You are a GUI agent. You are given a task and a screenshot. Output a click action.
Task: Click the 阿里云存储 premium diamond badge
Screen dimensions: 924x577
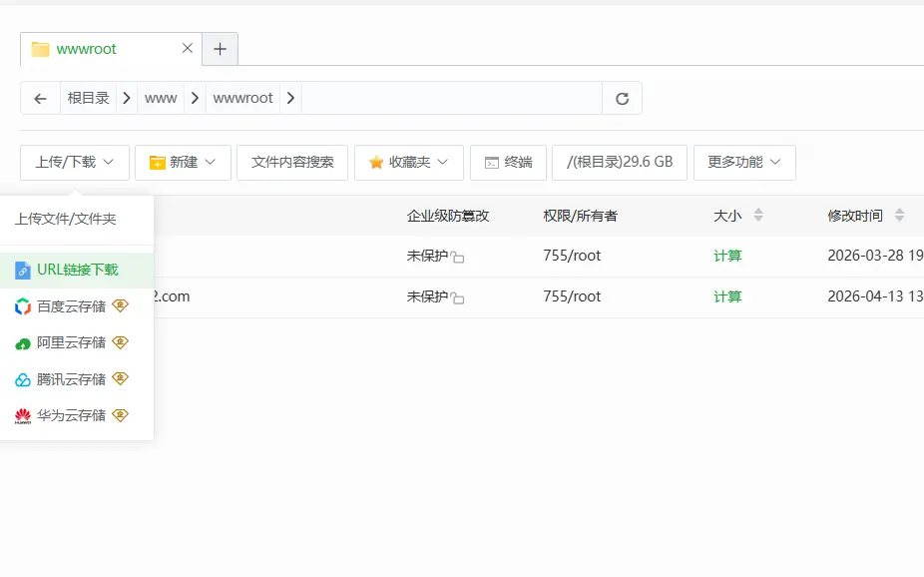pyautogui.click(x=120, y=342)
